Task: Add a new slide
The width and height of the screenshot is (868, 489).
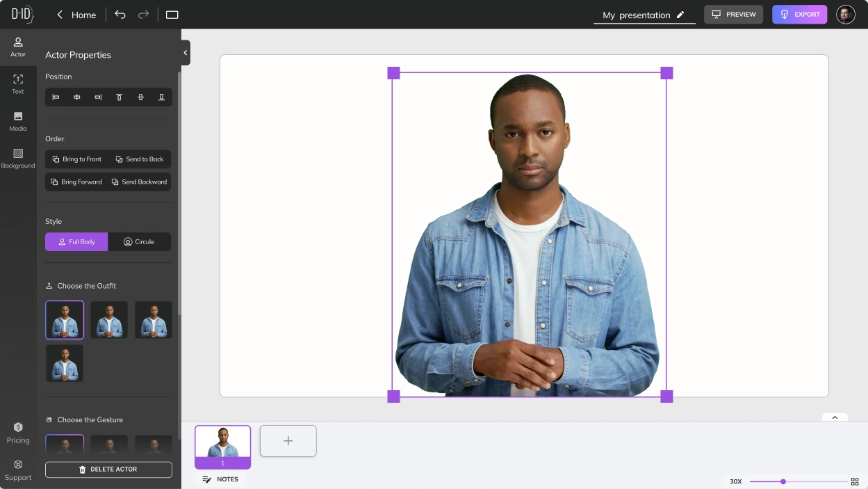Action: tap(288, 441)
